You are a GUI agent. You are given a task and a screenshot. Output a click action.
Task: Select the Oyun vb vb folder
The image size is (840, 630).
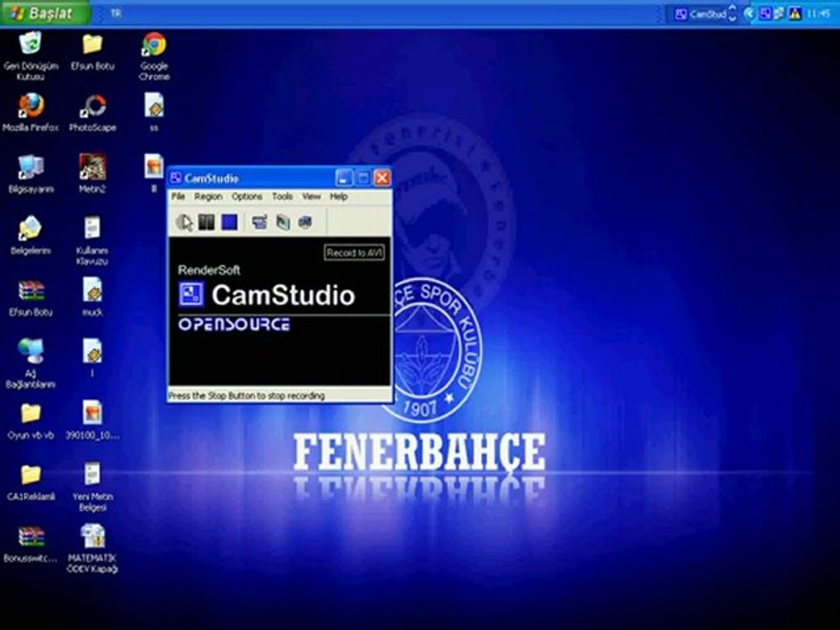point(31,421)
